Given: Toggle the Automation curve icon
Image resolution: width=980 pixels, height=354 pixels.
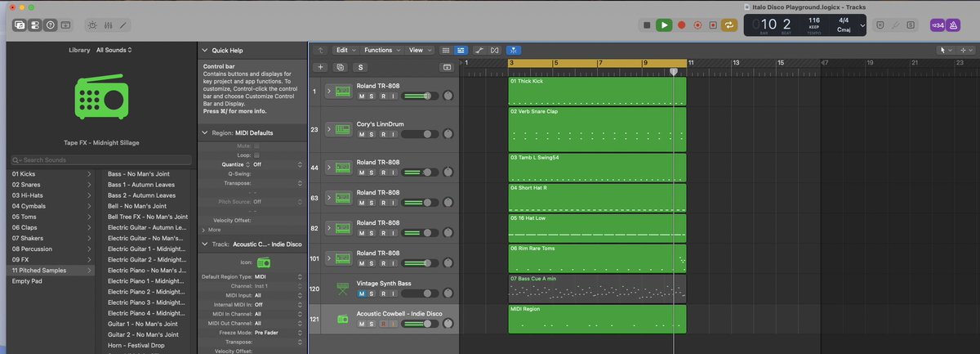Looking at the screenshot, I should pyautogui.click(x=480, y=50).
